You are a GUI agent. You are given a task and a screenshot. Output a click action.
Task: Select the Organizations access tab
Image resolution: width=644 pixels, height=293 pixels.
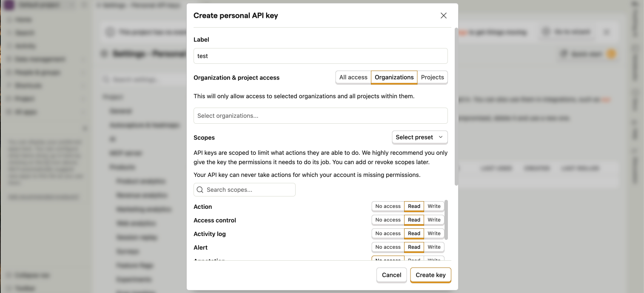394,77
